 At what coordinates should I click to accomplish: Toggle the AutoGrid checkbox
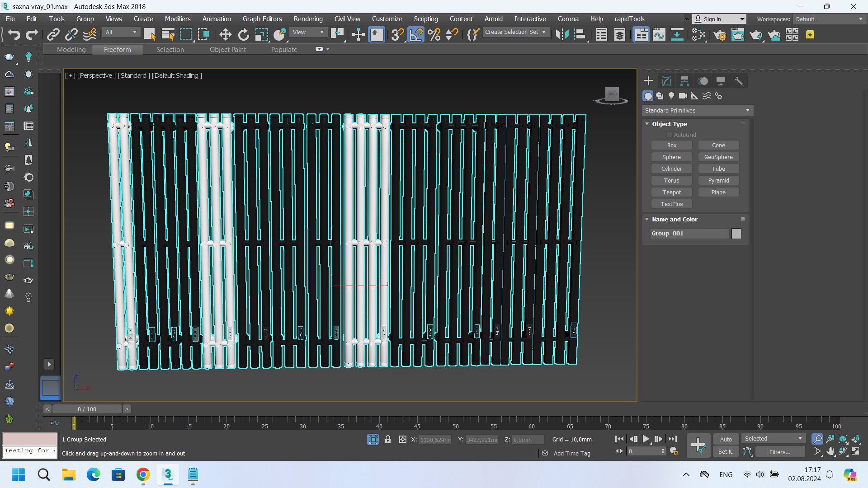(x=669, y=135)
